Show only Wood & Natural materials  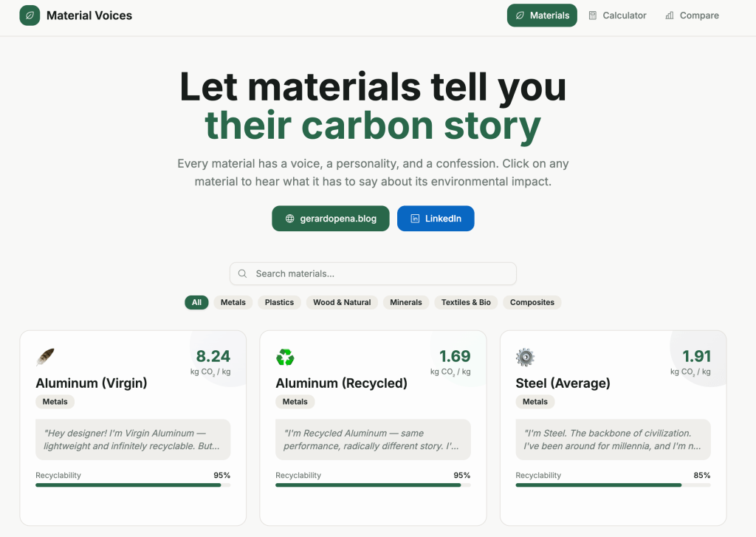tap(342, 302)
